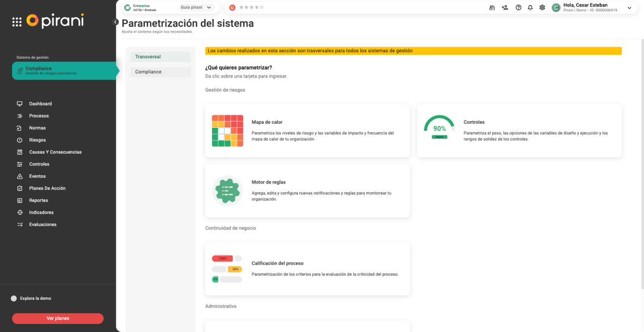Open the notifications bell icon
Viewport: 644px width, 332px height.
coord(530,8)
